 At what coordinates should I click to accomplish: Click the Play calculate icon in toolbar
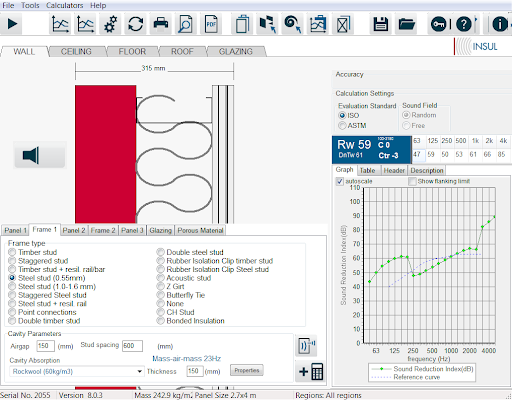point(12,24)
